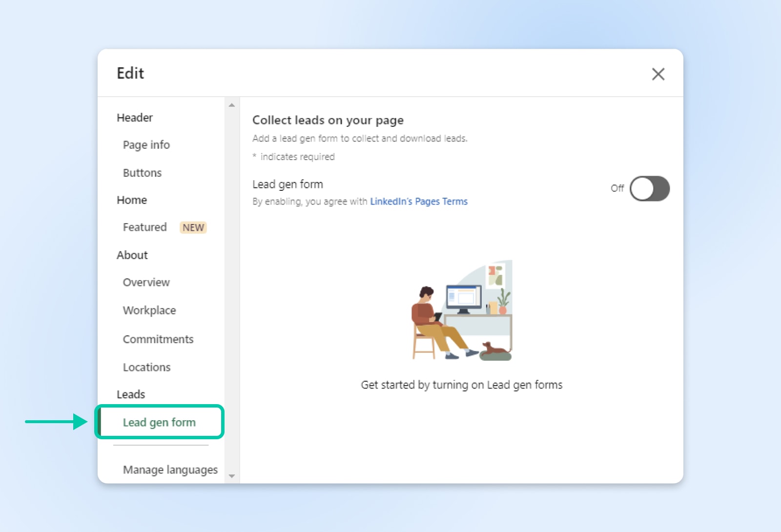Turn on the Lead gen form toggle
Viewport: 781px width, 532px height.
(649, 188)
